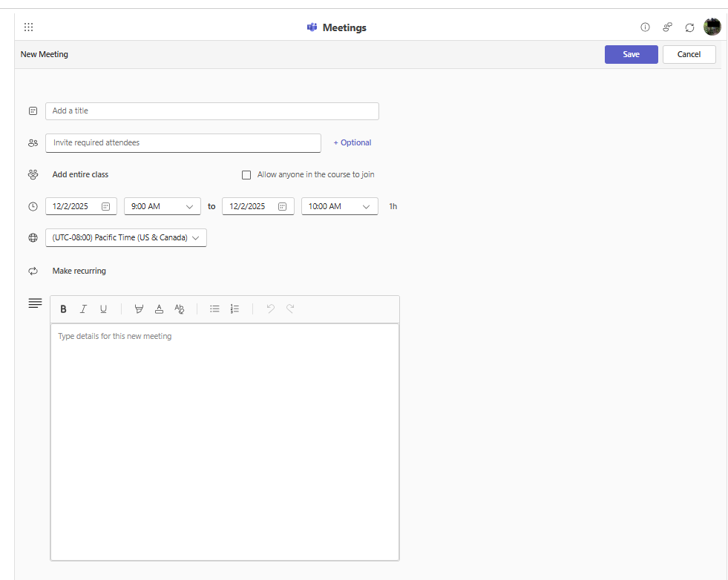
Task: Save the new meeting
Action: pos(631,53)
